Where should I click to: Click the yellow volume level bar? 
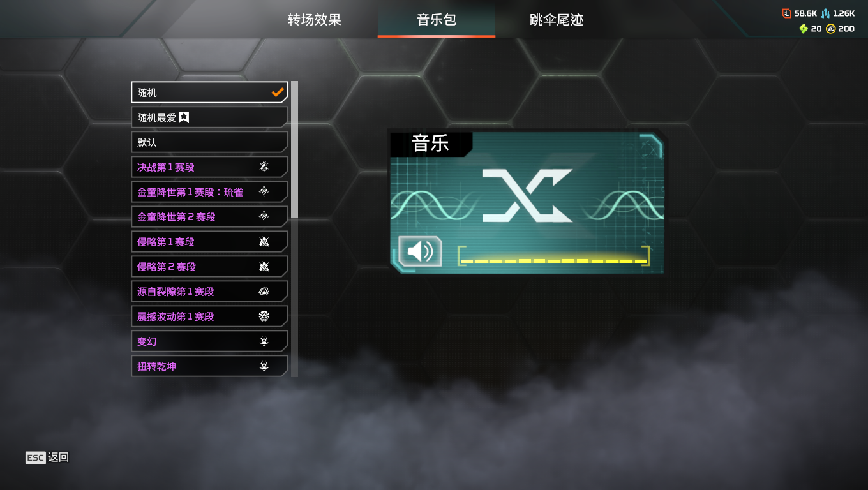554,260
